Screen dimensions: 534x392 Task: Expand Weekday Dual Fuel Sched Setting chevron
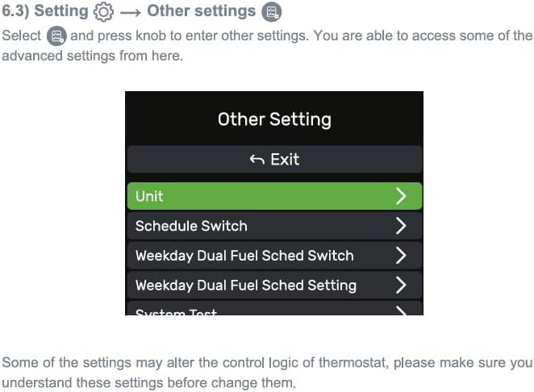coord(401,285)
